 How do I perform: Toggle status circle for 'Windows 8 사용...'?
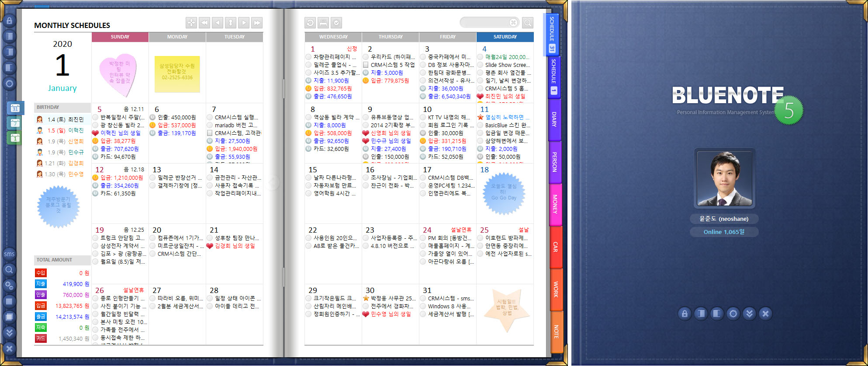tap(423, 306)
